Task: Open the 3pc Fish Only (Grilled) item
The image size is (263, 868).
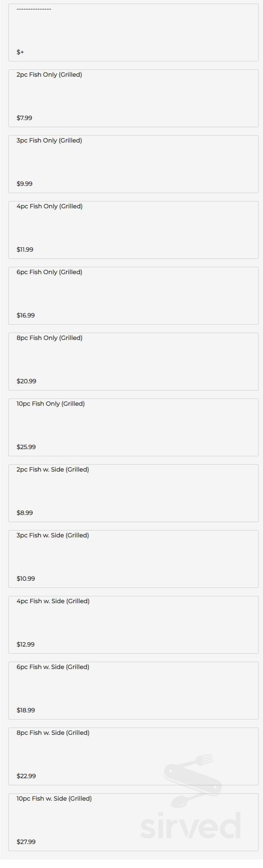Action: tap(49, 140)
